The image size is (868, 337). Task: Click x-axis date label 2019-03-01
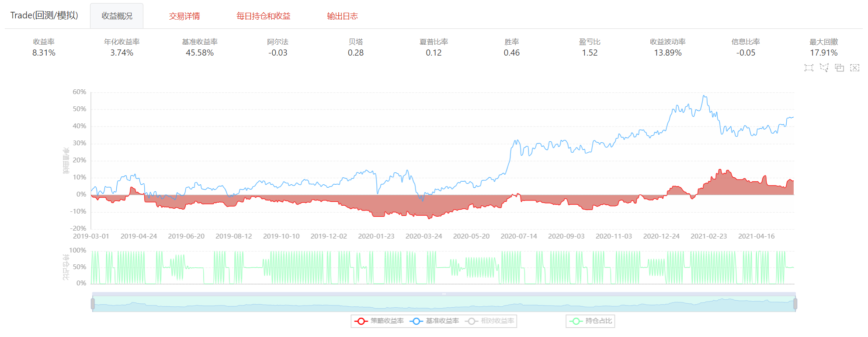click(x=91, y=236)
